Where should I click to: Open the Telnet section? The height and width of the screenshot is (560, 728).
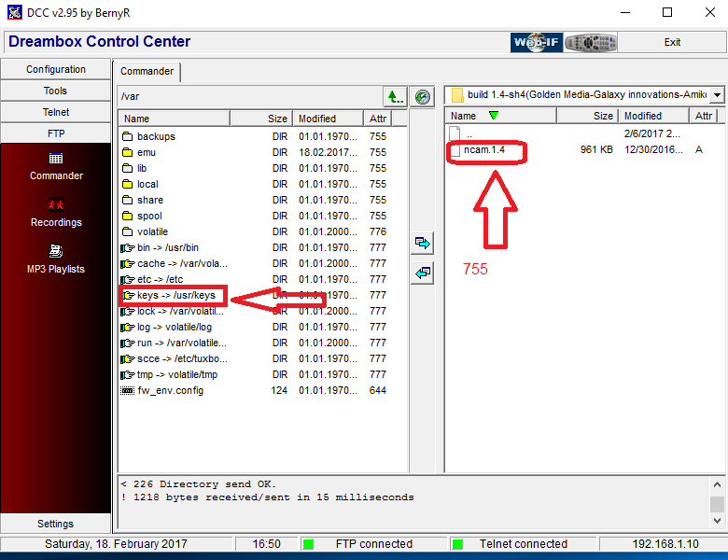[56, 112]
